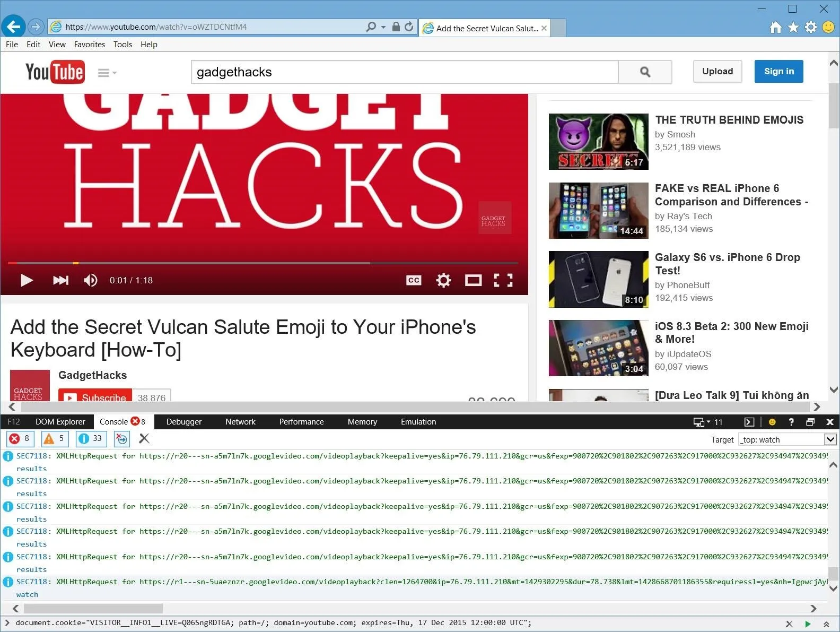
Task: Open the View menu
Action: [x=57, y=45]
